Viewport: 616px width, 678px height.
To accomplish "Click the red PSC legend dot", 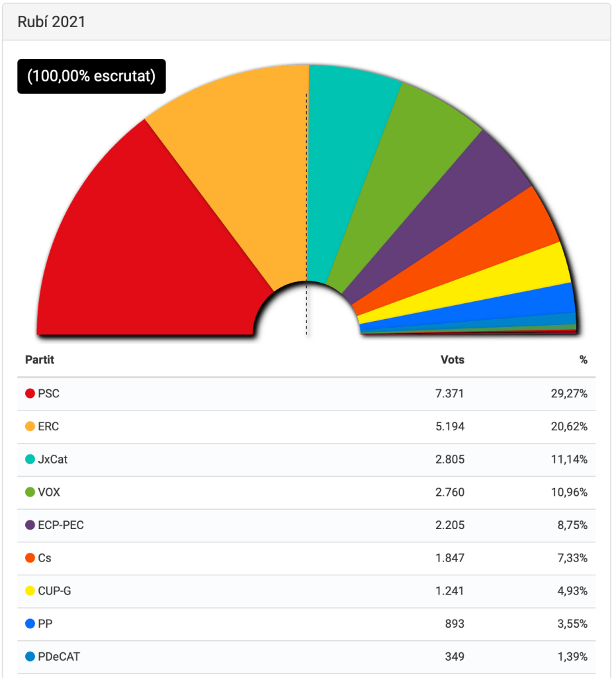I will 30,394.
